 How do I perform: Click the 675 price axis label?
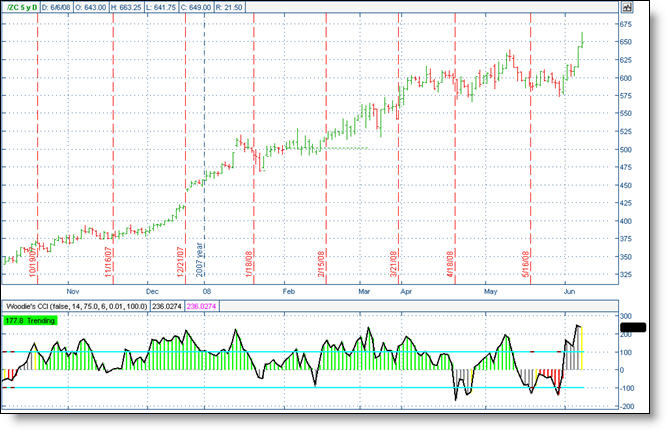pyautogui.click(x=626, y=25)
